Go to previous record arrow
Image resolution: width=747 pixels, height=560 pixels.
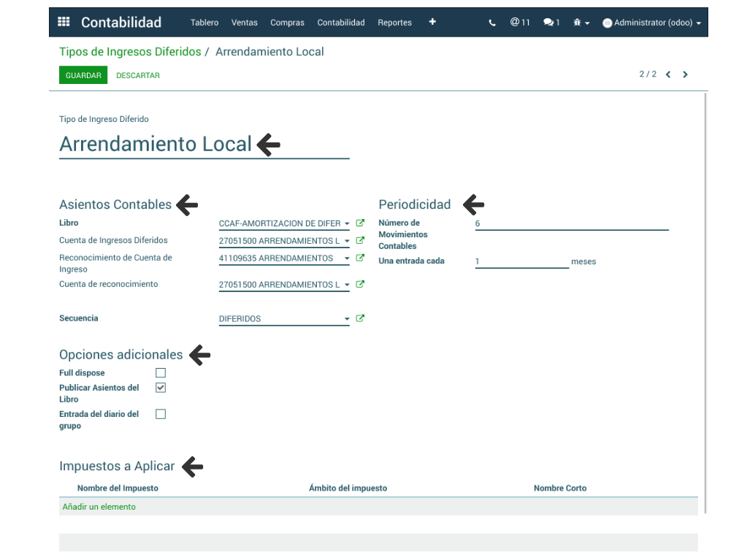[x=668, y=74]
